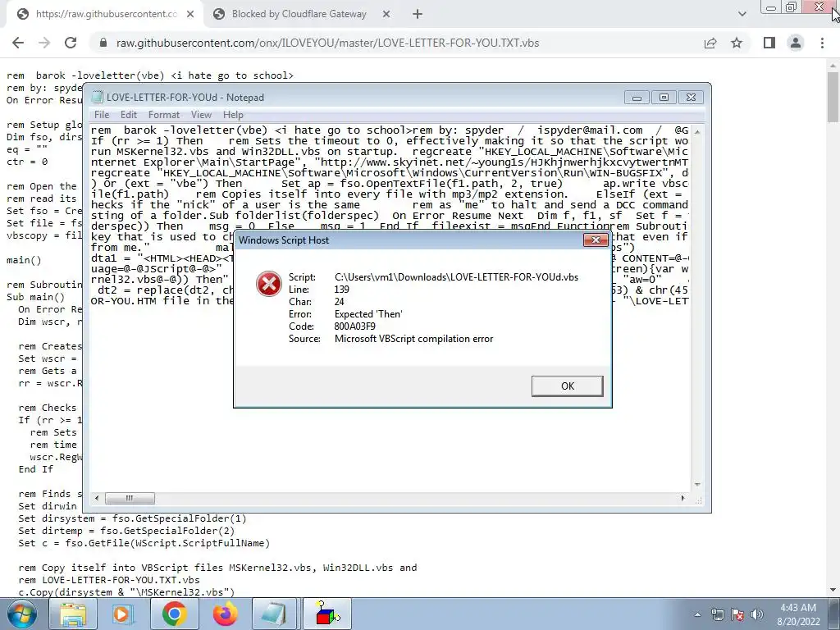Click the Notepad vertical scroll down arrow

click(x=697, y=484)
